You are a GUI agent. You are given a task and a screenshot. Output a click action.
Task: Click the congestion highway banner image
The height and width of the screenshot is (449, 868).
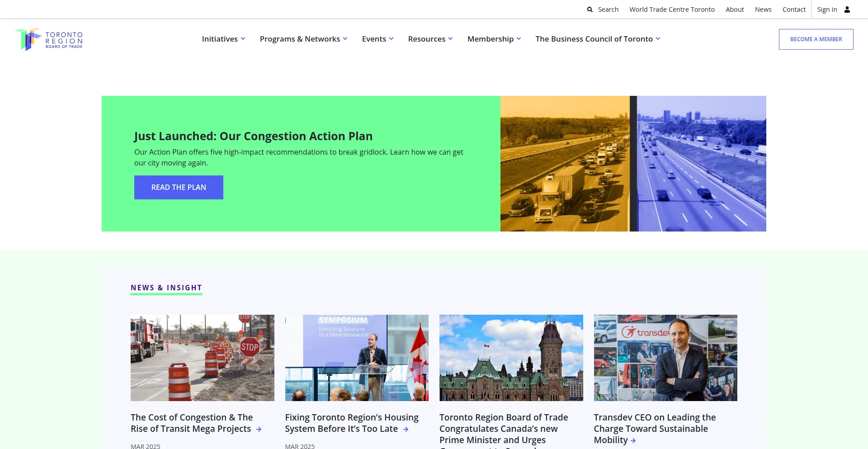point(633,164)
